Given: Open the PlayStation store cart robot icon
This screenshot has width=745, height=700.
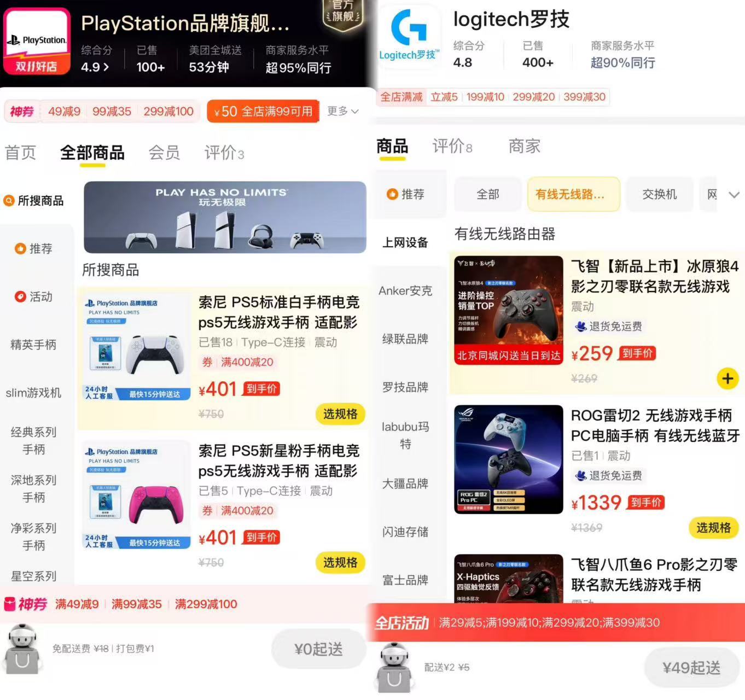Looking at the screenshot, I should pos(23,650).
